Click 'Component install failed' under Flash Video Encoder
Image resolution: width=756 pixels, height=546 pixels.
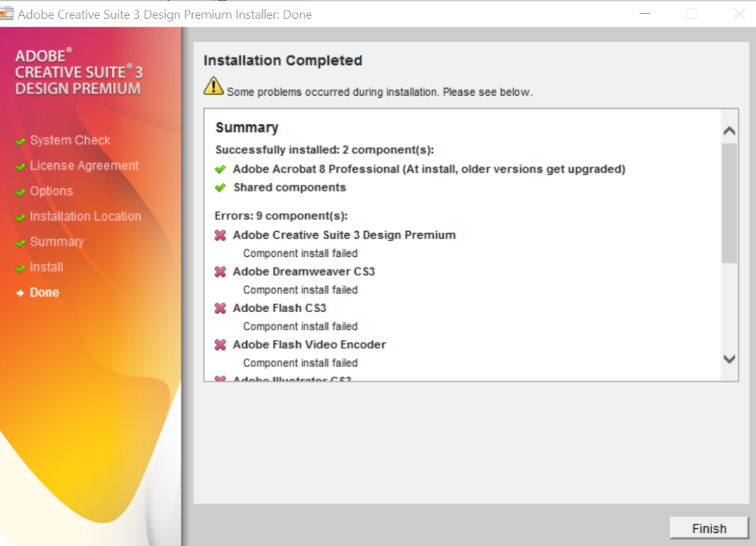[x=300, y=364]
